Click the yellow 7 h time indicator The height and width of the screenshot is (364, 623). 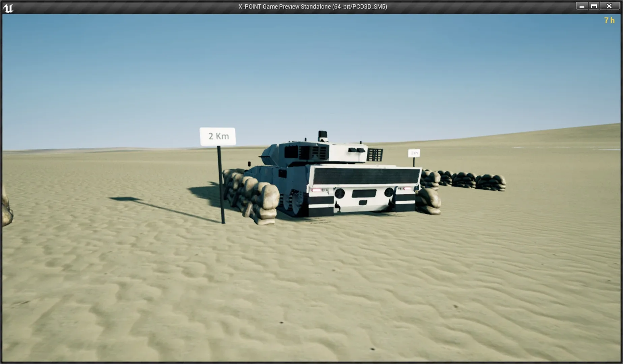pos(609,21)
